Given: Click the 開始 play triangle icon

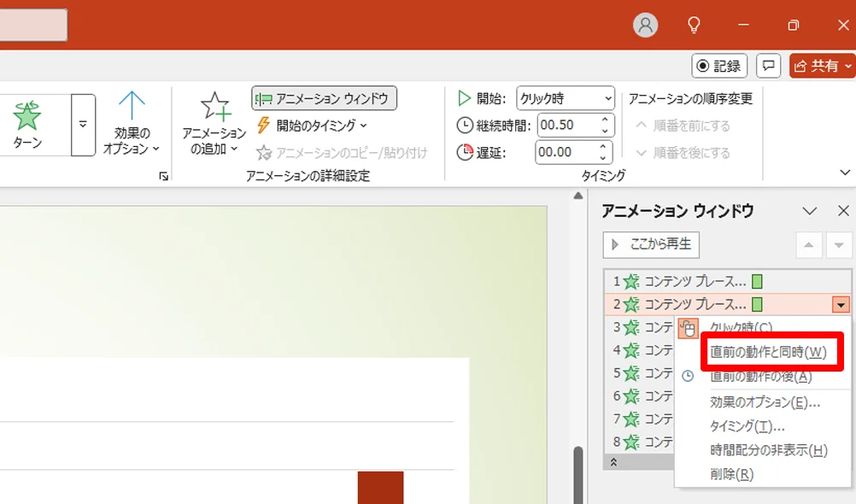Looking at the screenshot, I should tap(464, 98).
